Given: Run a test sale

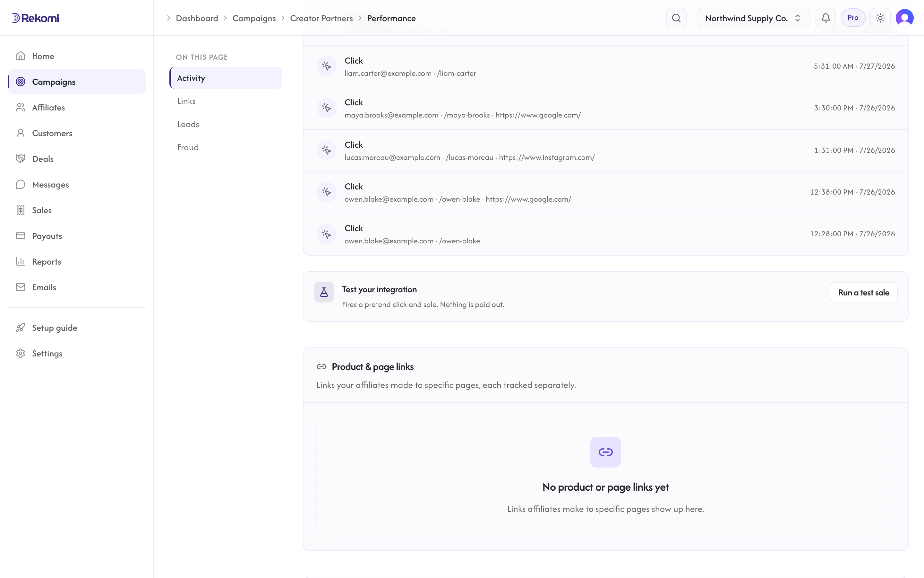Looking at the screenshot, I should pyautogui.click(x=863, y=293).
